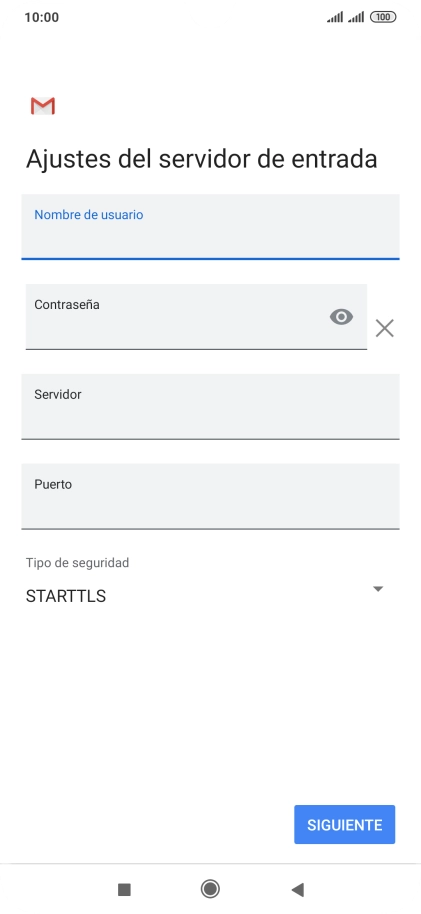Open recent apps with square icon

(x=124, y=889)
